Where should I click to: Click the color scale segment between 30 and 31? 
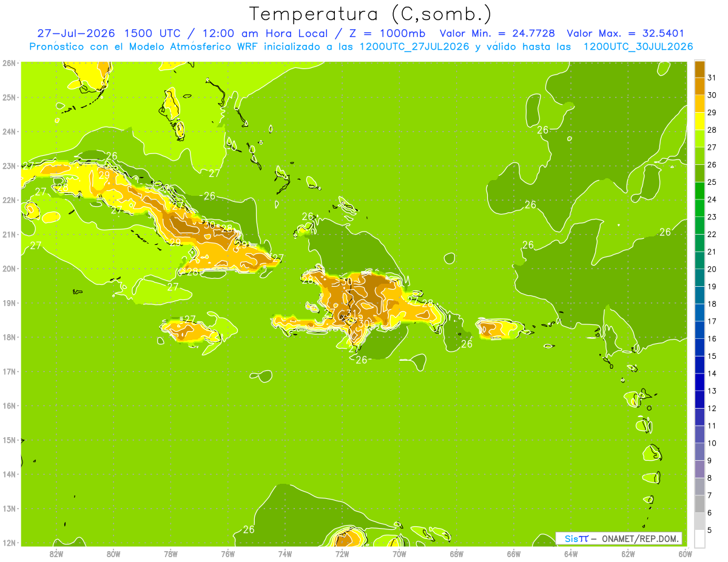coord(699,86)
